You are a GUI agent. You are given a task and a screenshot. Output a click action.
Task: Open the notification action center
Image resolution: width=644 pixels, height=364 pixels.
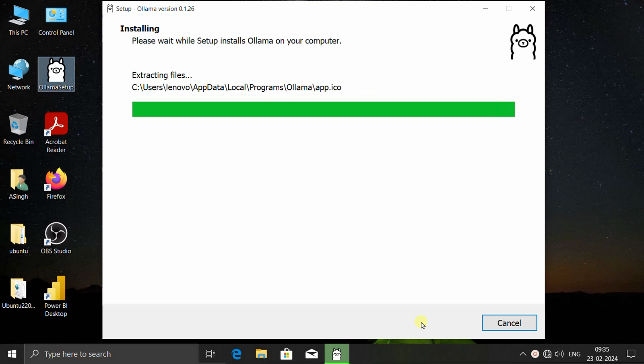[631, 354]
